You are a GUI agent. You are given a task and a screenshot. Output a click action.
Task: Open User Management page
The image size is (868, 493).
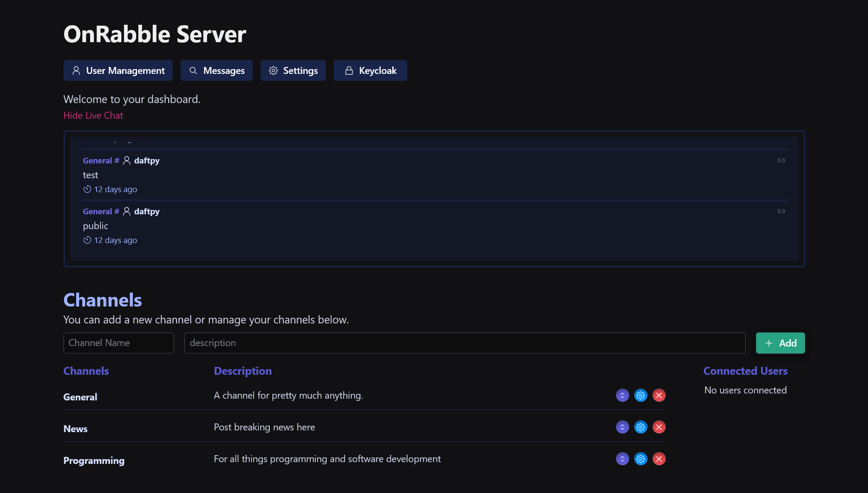pos(118,70)
